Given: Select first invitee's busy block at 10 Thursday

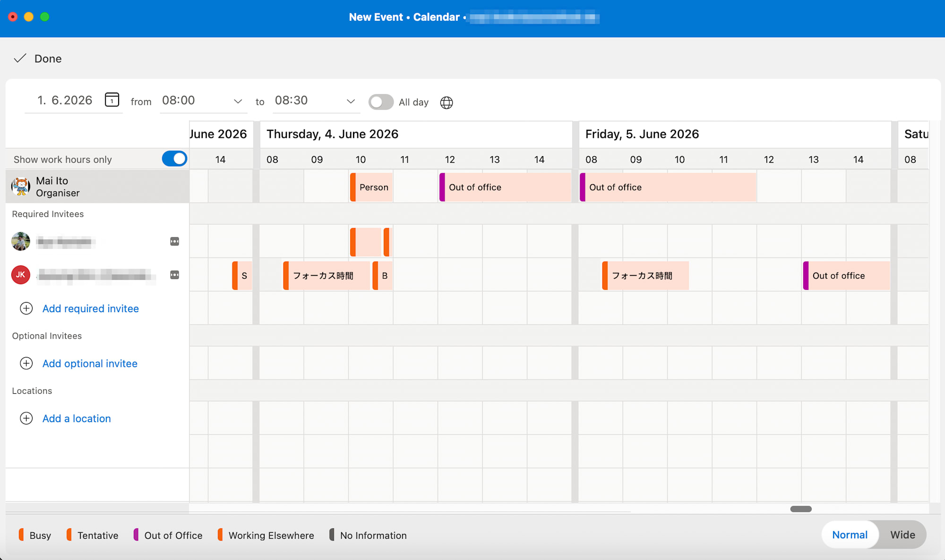Looking at the screenshot, I should click(365, 242).
